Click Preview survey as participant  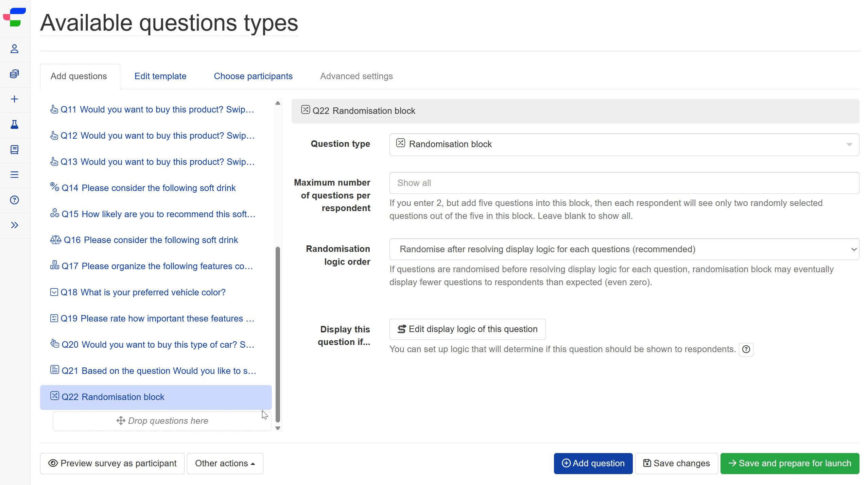click(112, 463)
